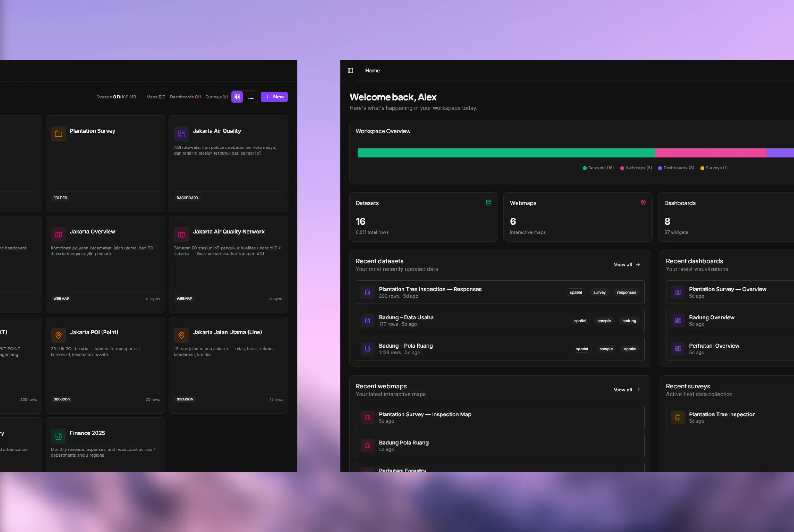Click the Datasets card database icon
The width and height of the screenshot is (794, 532).
[488, 203]
